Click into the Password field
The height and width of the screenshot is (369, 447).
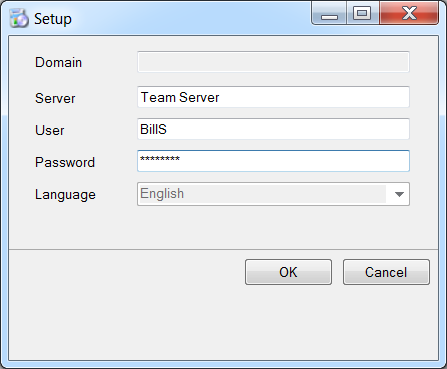[x=273, y=161]
